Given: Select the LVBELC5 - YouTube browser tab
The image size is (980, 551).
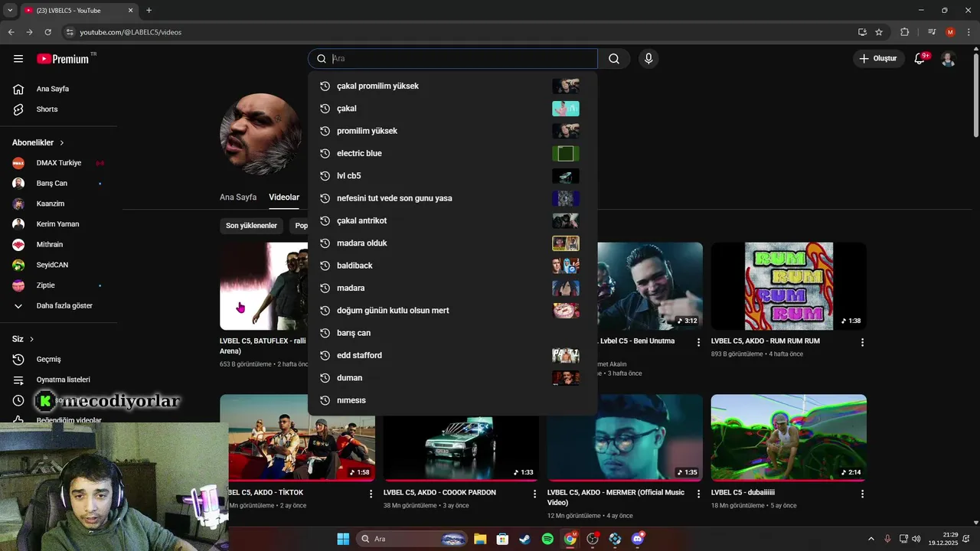Looking at the screenshot, I should [x=78, y=10].
